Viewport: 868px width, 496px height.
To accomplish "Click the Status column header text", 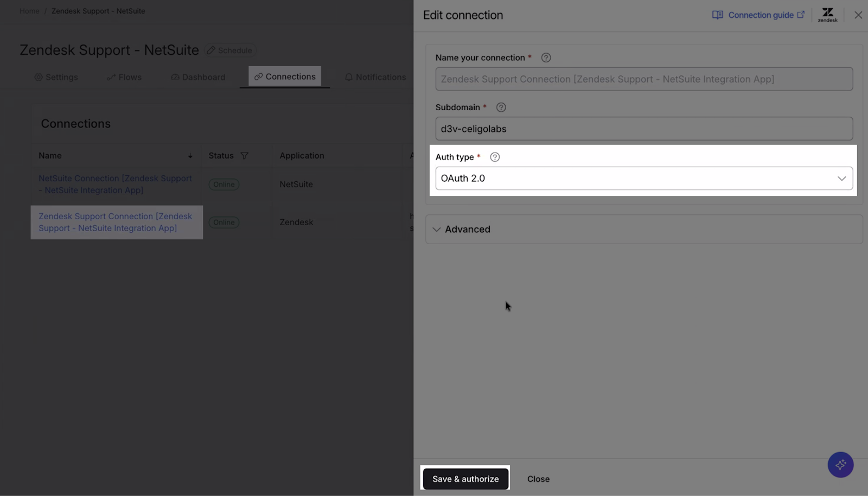I will (221, 156).
